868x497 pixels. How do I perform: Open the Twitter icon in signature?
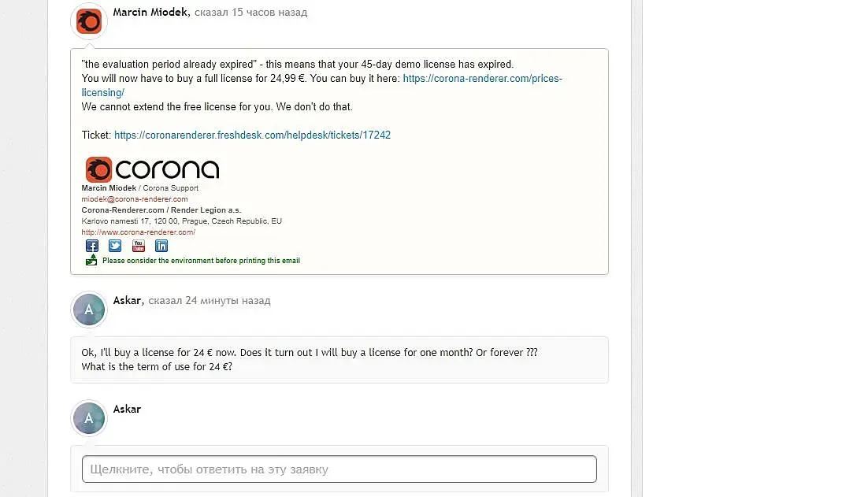click(115, 246)
